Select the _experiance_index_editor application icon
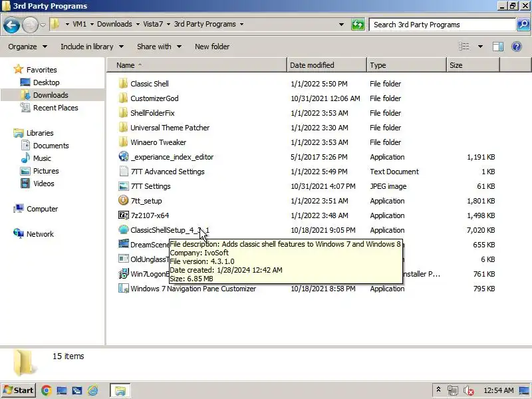 (x=124, y=156)
